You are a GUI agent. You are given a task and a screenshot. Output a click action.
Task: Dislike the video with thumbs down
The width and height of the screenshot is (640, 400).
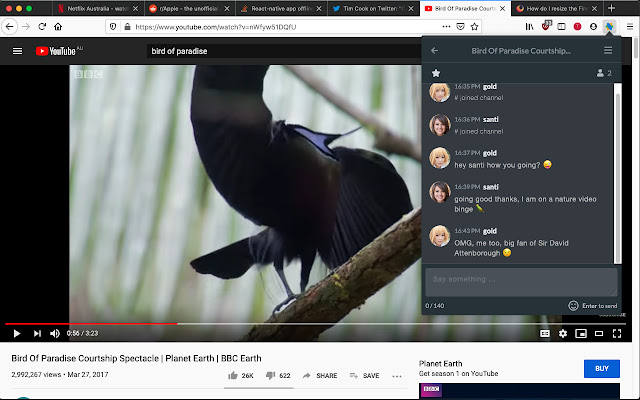click(x=270, y=376)
